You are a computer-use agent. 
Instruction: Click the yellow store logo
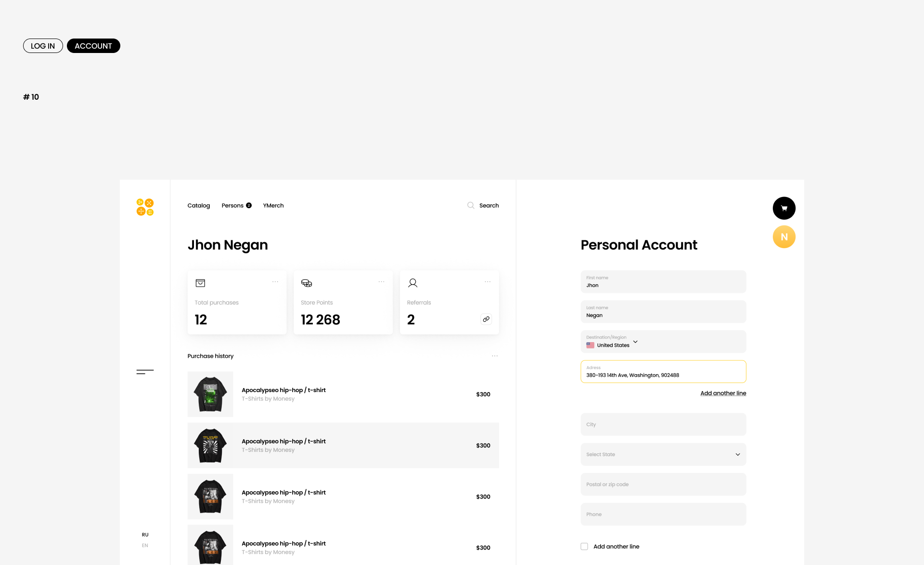(145, 207)
